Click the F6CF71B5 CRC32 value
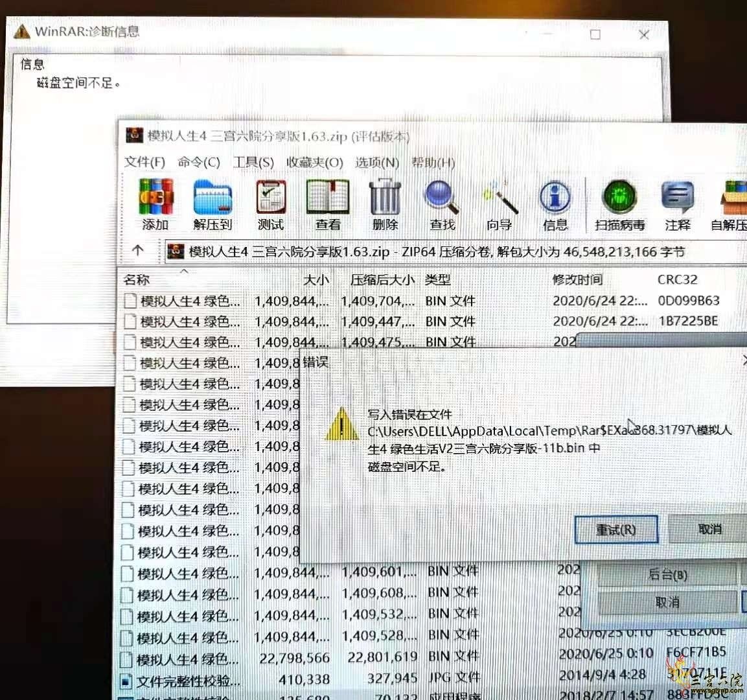 (x=696, y=652)
